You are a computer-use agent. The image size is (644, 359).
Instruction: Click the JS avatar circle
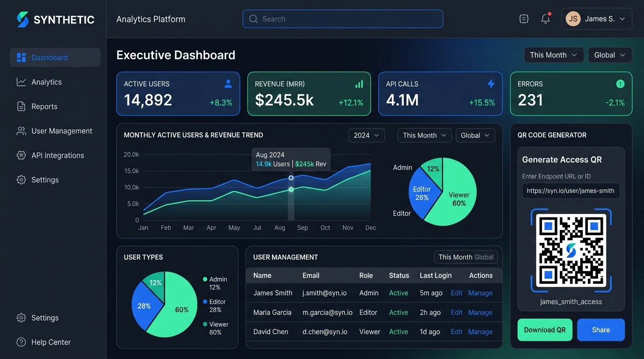tap(573, 19)
